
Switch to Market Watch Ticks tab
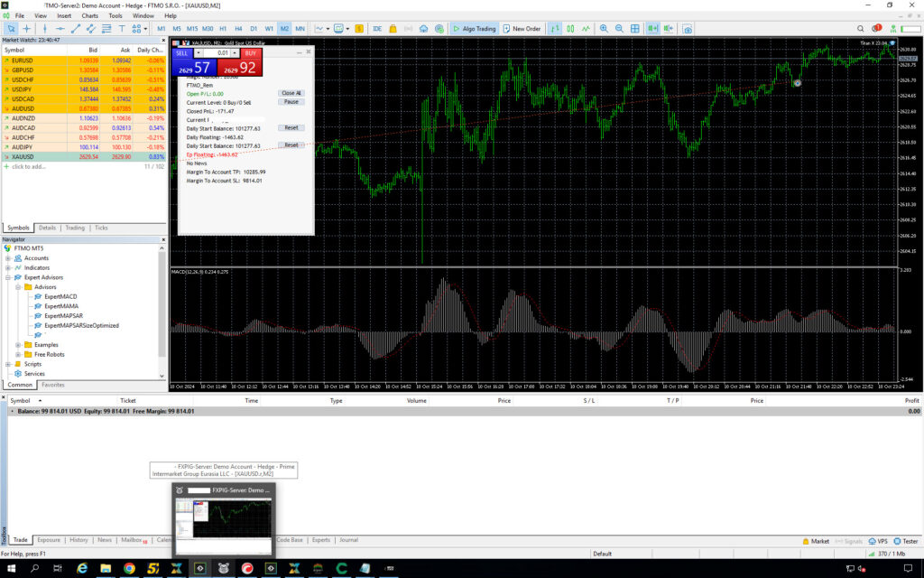click(101, 228)
